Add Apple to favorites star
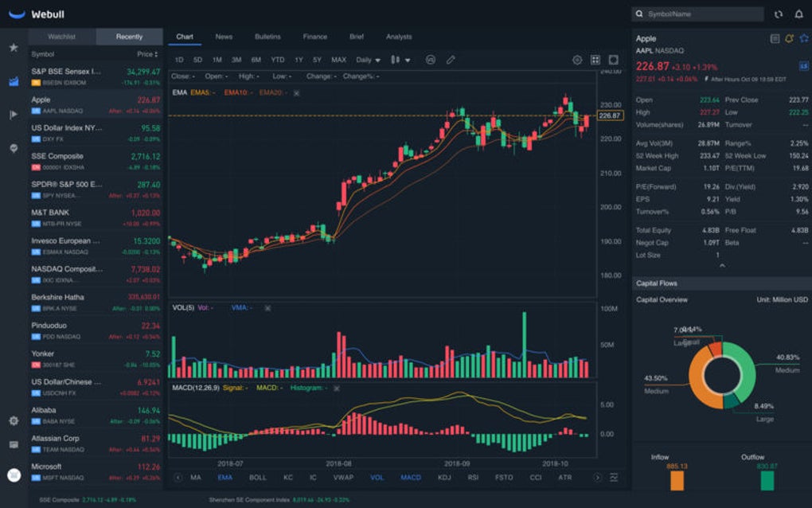812x508 pixels. [x=804, y=39]
